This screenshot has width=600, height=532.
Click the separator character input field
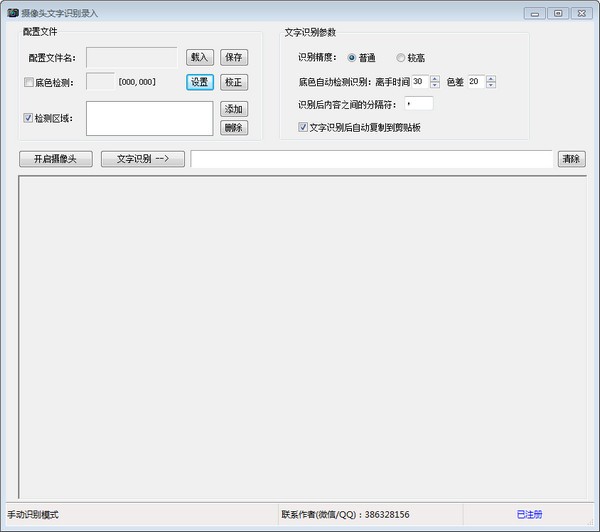point(419,103)
